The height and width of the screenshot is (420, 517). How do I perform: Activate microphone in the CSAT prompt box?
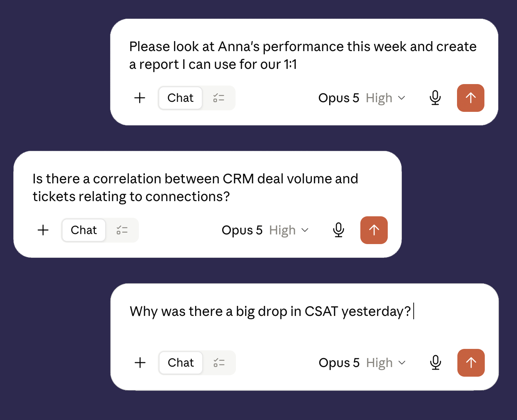436,363
